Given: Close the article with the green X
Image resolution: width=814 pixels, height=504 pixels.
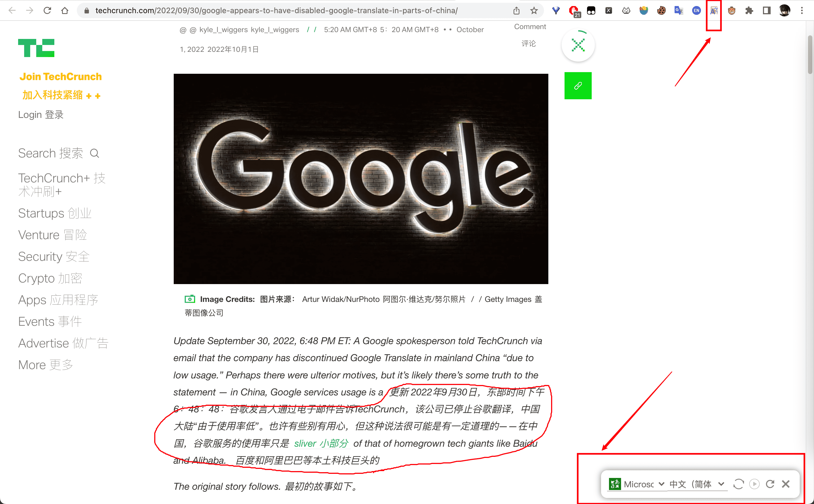Looking at the screenshot, I should (x=578, y=45).
